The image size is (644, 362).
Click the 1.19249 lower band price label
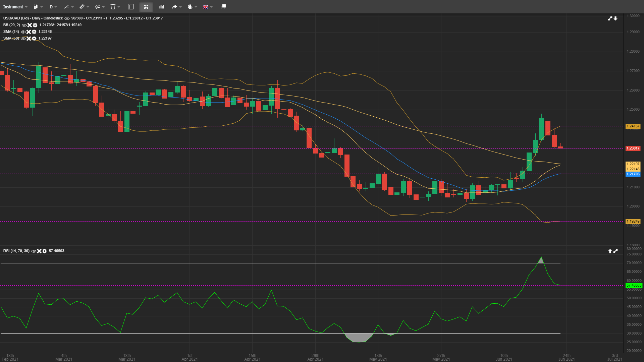pos(633,221)
